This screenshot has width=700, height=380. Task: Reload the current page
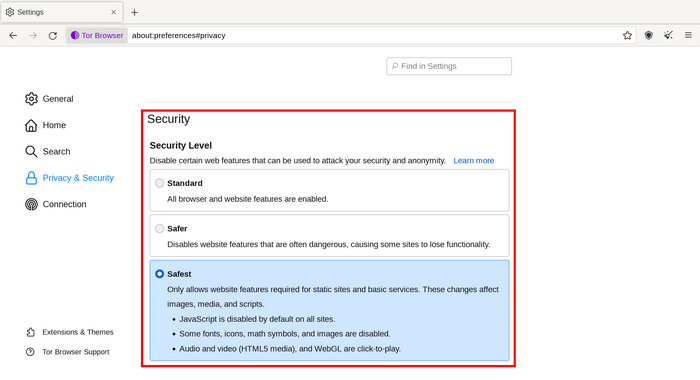pos(53,35)
